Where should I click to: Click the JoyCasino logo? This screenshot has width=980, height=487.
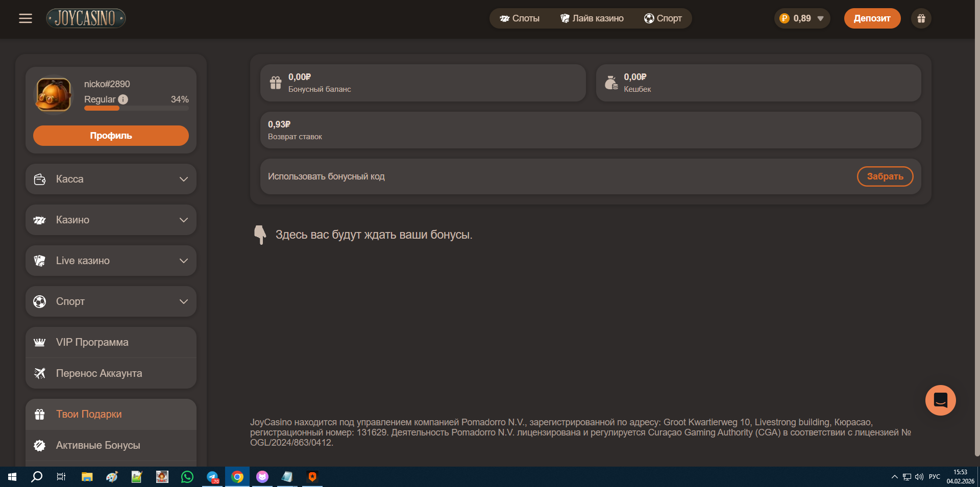coord(86,18)
